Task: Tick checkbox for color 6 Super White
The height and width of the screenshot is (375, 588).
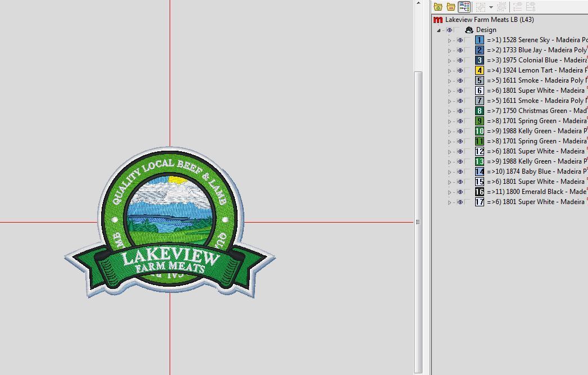Action: pyautogui.click(x=467, y=91)
